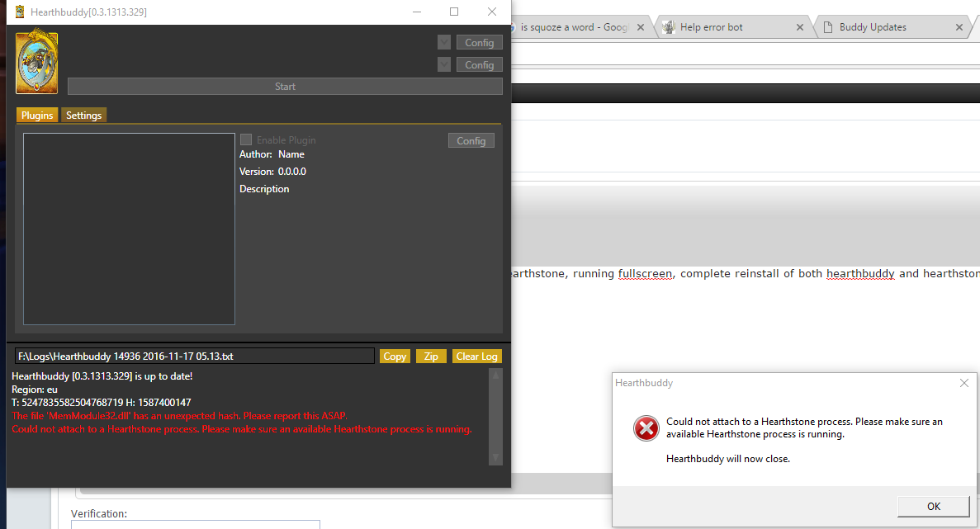Close the Hearthbuddy error dialog
This screenshot has height=529, width=980.
[964, 383]
